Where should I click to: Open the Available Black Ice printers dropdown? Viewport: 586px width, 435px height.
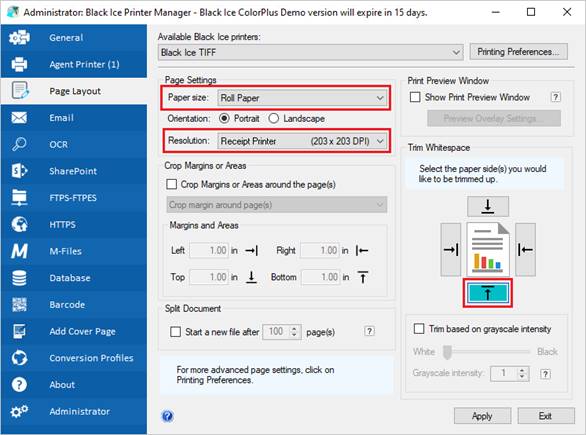311,52
